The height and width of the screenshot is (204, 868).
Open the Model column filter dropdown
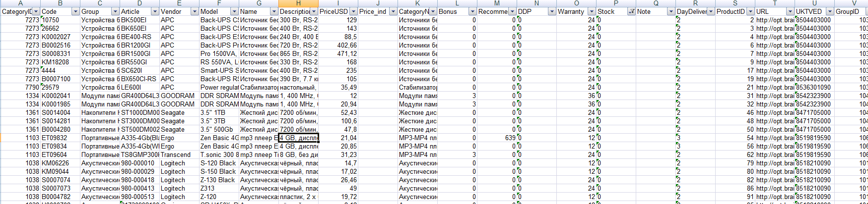(234, 11)
